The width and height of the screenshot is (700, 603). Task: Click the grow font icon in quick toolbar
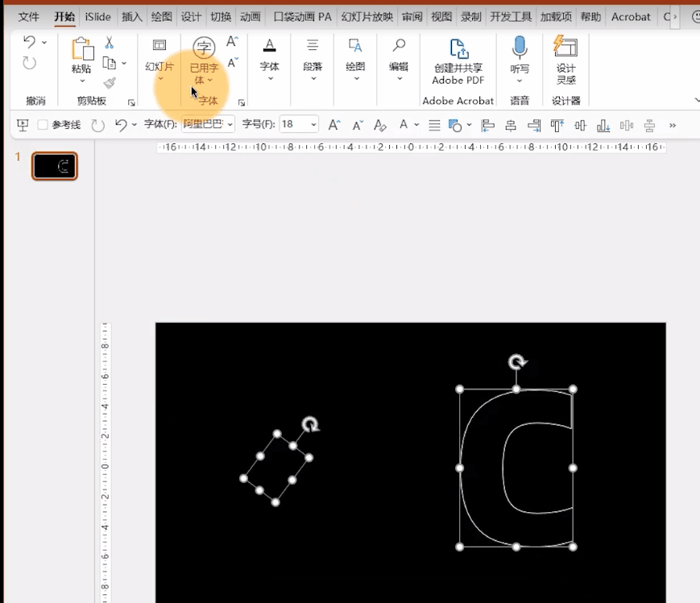tap(334, 125)
